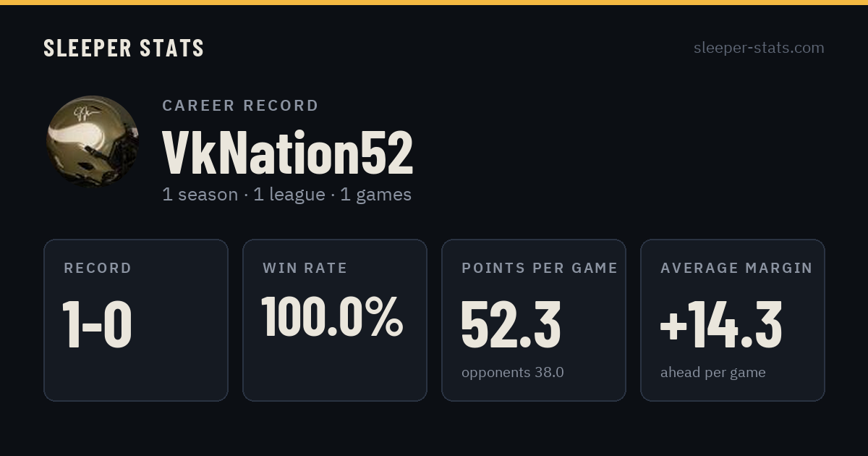
Task: Click the 100.0% win rate value
Action: pos(332,316)
